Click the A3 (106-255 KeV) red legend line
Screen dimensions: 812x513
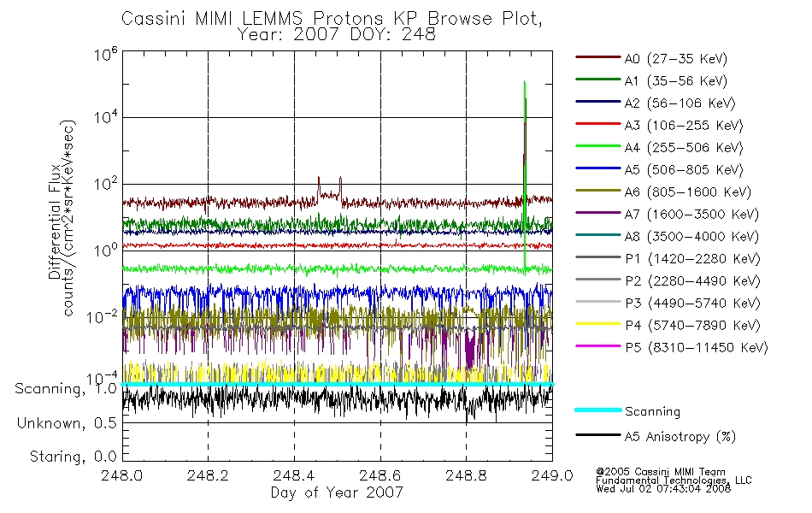[x=597, y=124]
